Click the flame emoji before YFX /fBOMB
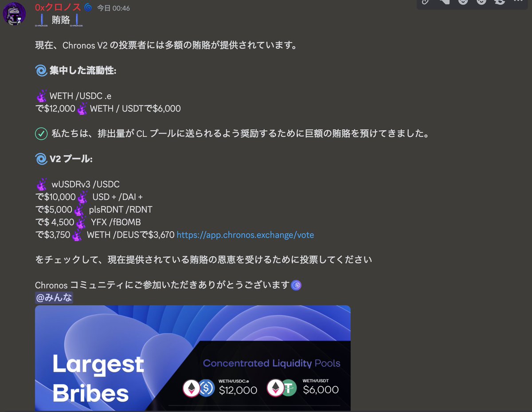532x412 pixels. click(81, 222)
